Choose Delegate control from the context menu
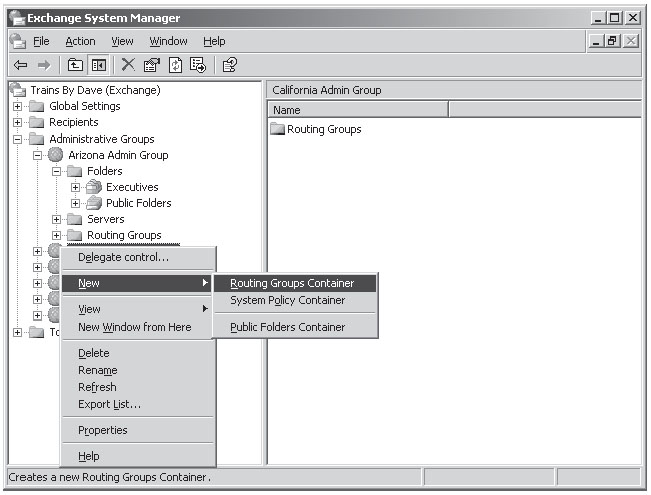Viewport: 651px width, 495px height. point(138,257)
